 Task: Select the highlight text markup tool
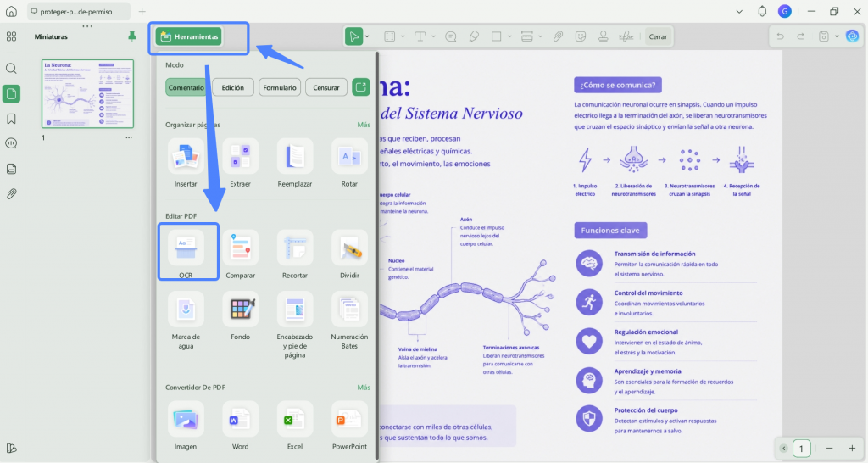[x=390, y=36]
